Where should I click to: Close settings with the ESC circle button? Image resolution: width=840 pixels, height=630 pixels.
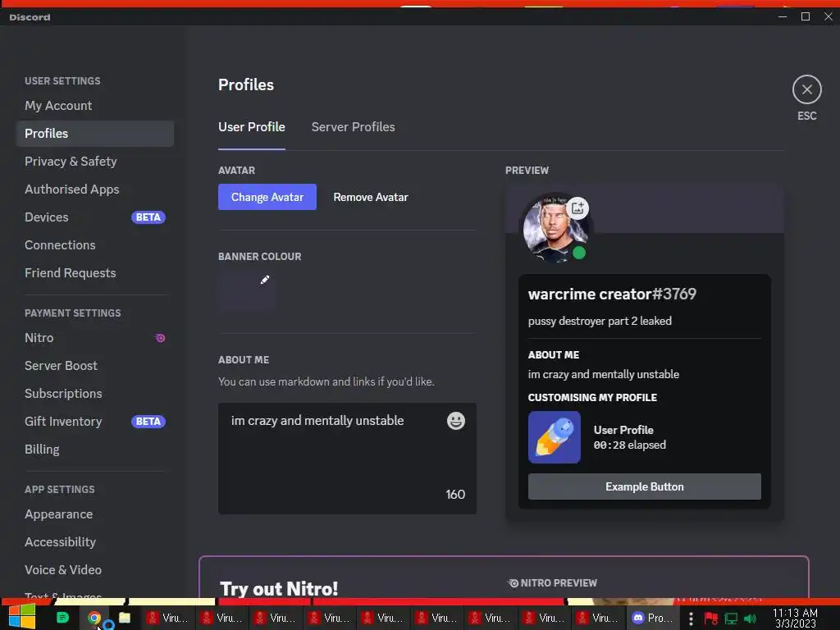pyautogui.click(x=807, y=89)
